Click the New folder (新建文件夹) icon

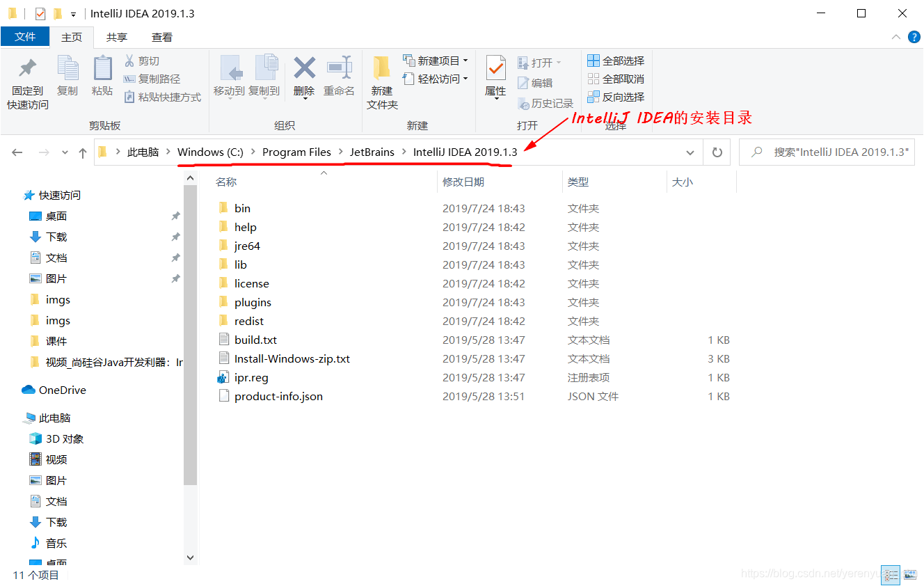point(382,68)
